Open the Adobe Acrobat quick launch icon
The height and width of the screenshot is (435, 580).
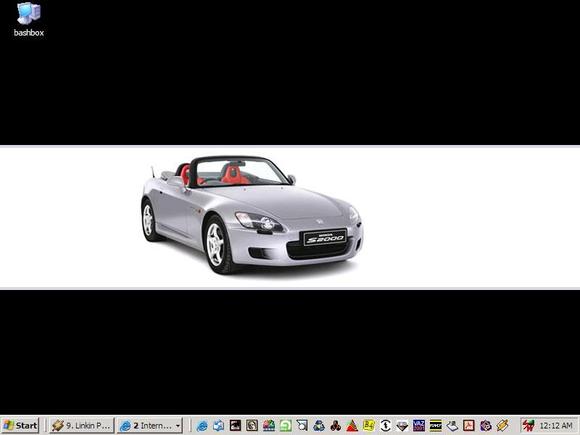point(469,426)
